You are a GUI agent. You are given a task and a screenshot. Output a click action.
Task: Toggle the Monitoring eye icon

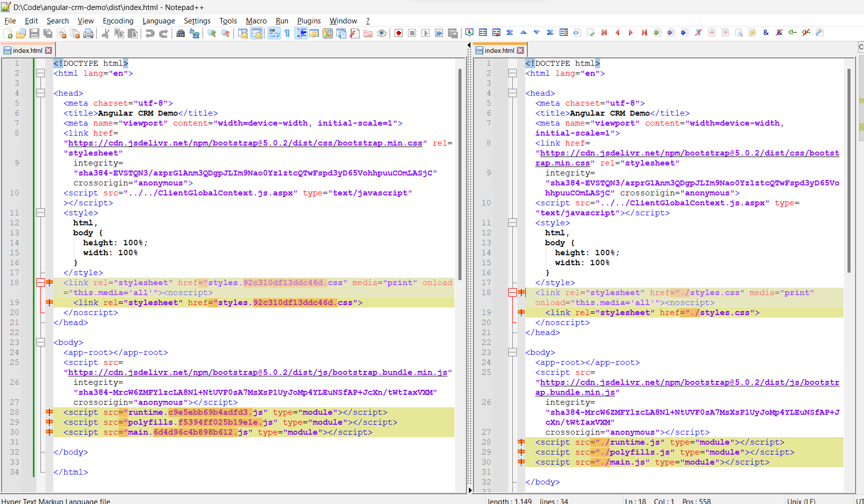click(x=382, y=33)
